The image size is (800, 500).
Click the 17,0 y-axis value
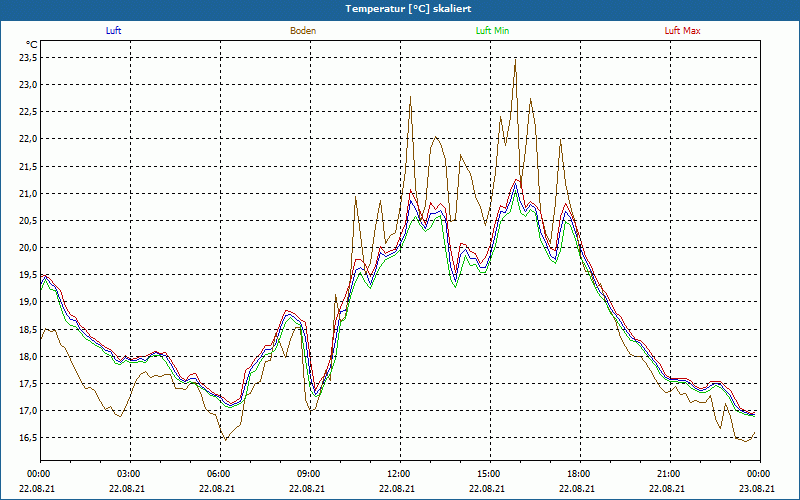[28, 411]
